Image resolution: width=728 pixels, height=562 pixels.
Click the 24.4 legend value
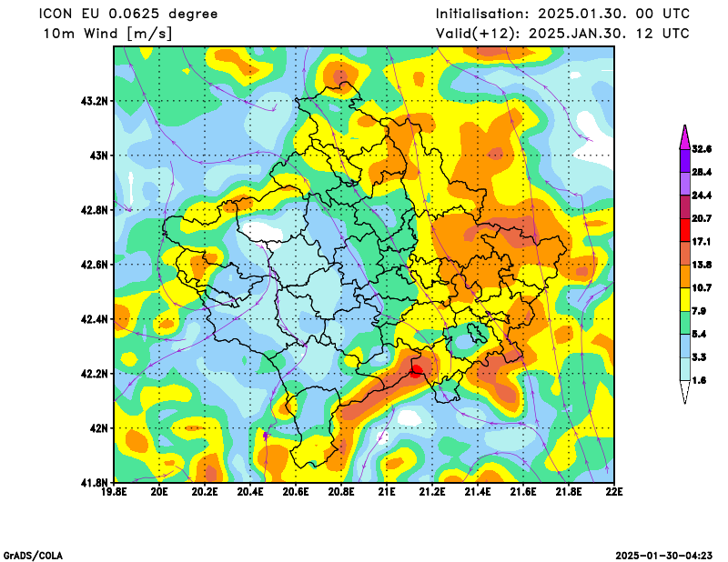pos(702,196)
